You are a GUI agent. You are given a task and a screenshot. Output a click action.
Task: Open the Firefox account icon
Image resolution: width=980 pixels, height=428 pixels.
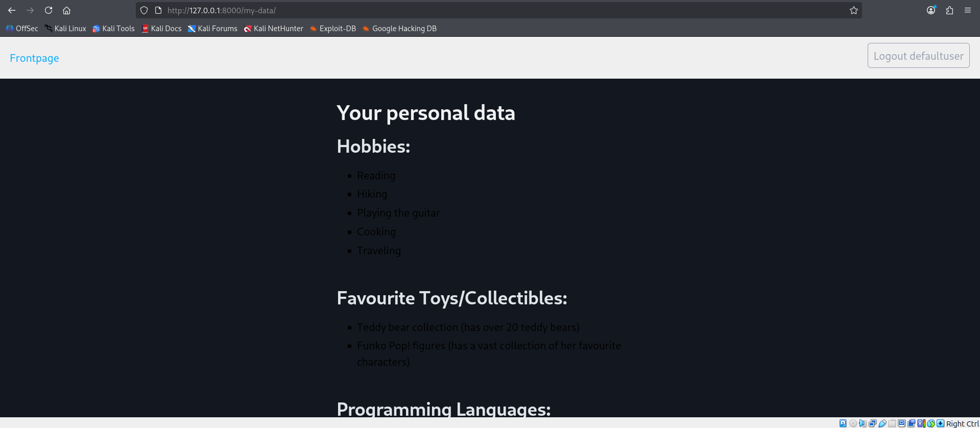[931, 10]
